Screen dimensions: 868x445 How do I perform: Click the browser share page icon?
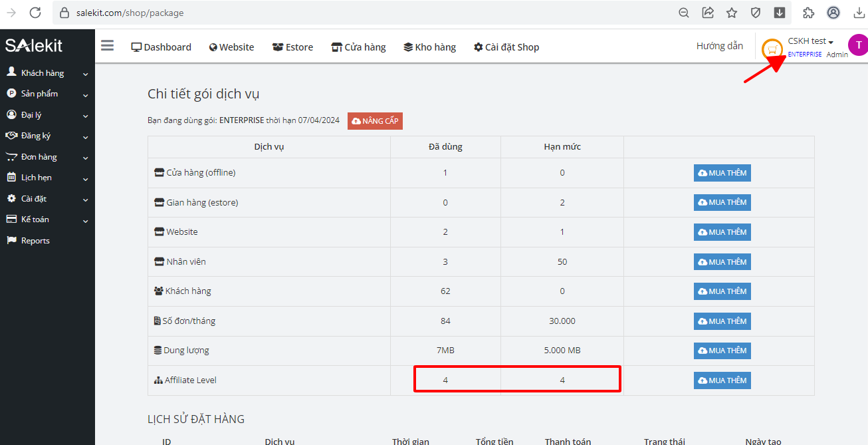(708, 13)
